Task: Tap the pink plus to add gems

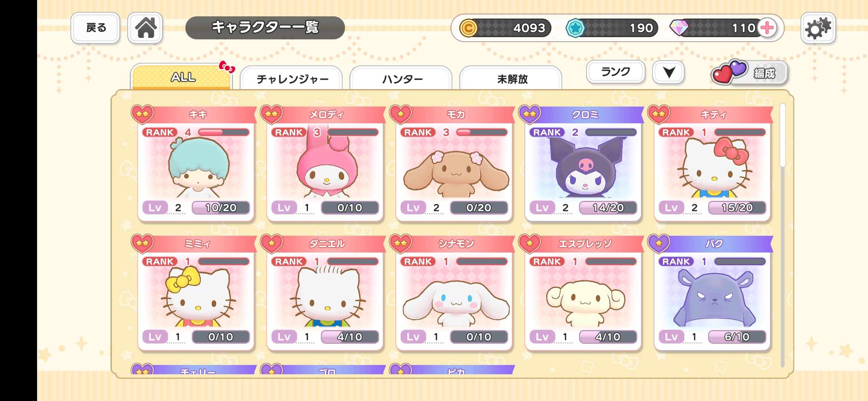Action: click(x=767, y=28)
